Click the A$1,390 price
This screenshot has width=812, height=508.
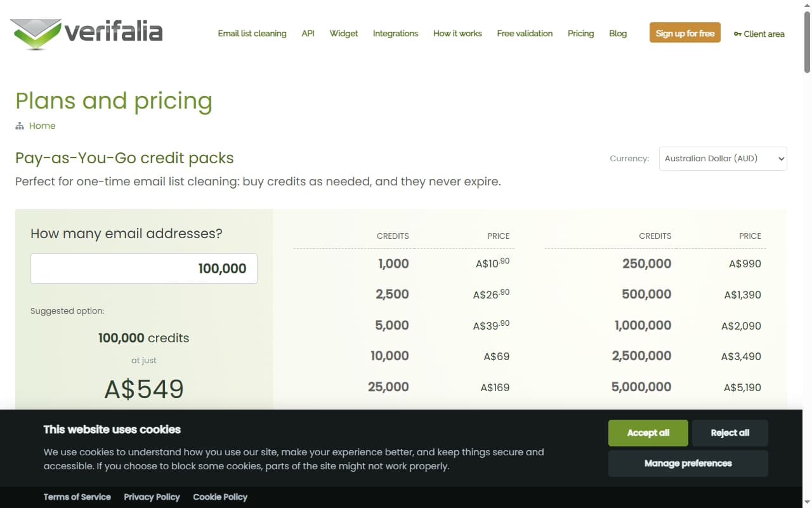coord(743,295)
